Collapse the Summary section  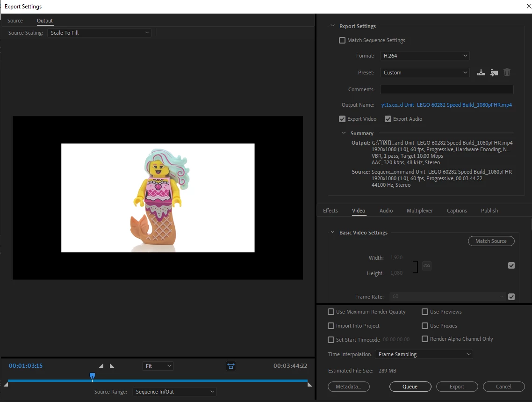tap(344, 133)
